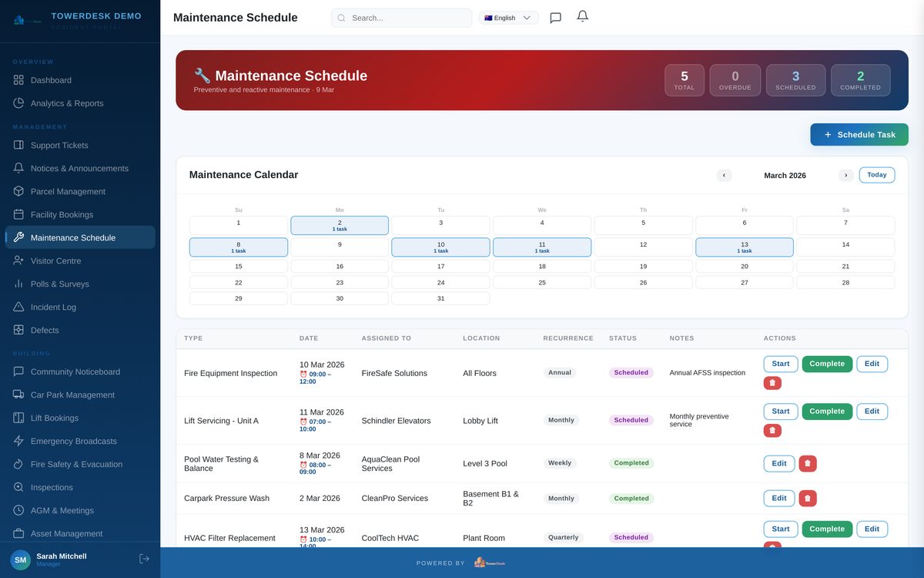Screen dimensions: 924x578
Task: Go to previous month with left chevron
Action: click(724, 175)
